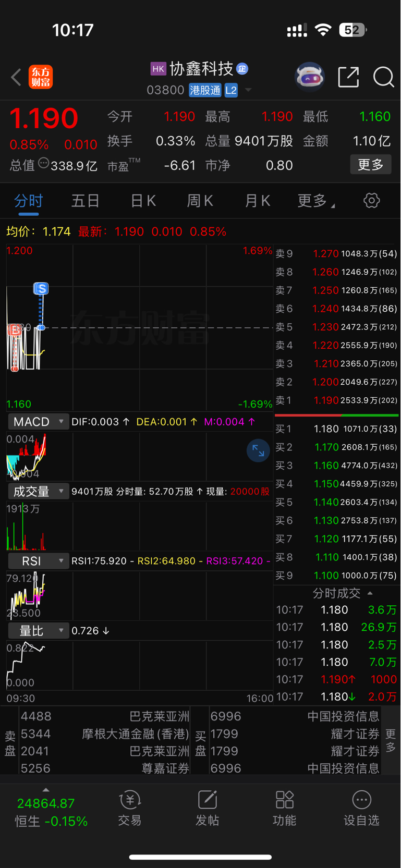
Task: Open the search magnifier icon
Action: (x=384, y=77)
